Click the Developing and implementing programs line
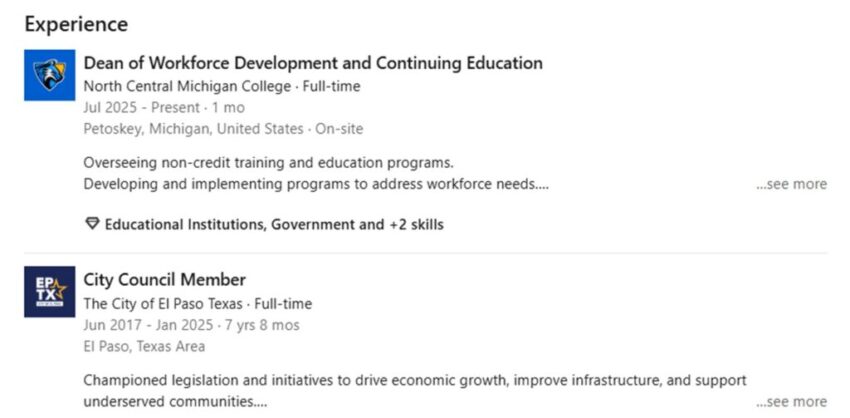The image size is (850, 418). (315, 184)
